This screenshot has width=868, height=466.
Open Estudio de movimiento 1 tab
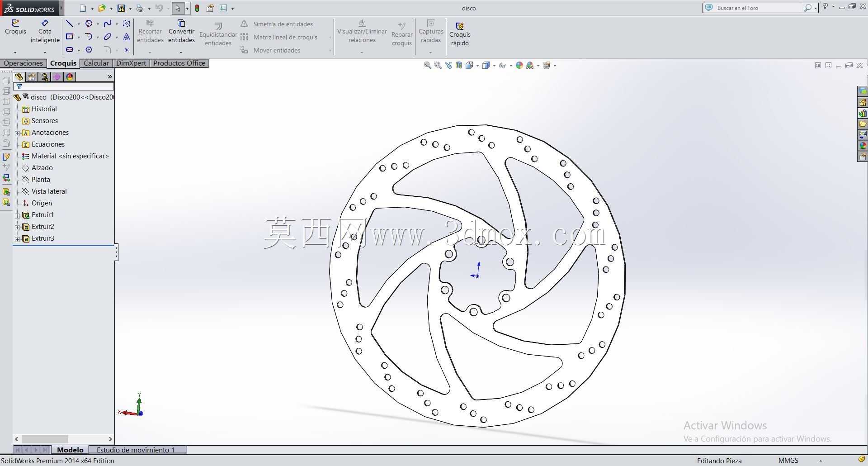[136, 450]
